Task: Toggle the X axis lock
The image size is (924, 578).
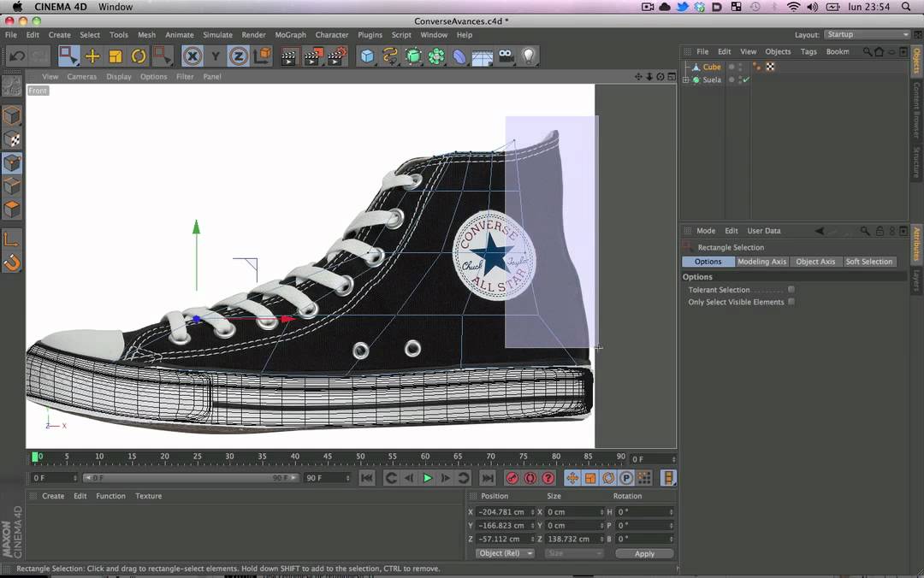Action: (x=192, y=56)
